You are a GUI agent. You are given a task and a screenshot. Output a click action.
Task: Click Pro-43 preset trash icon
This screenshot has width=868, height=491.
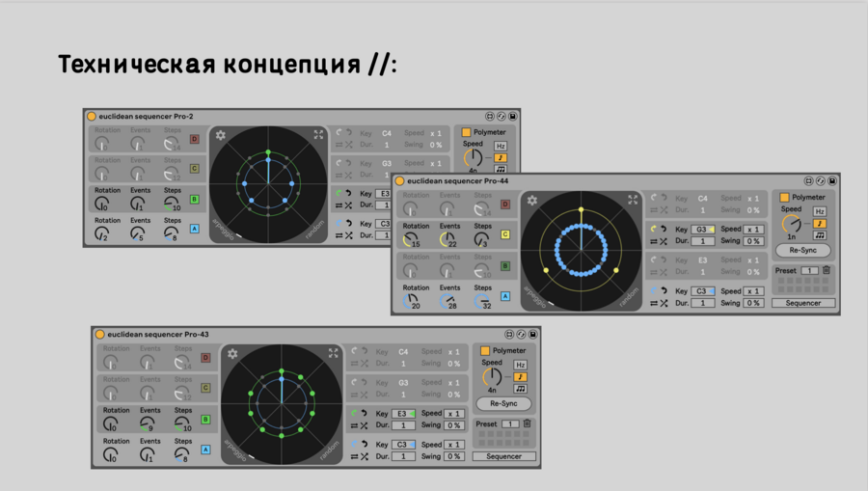pyautogui.click(x=527, y=423)
